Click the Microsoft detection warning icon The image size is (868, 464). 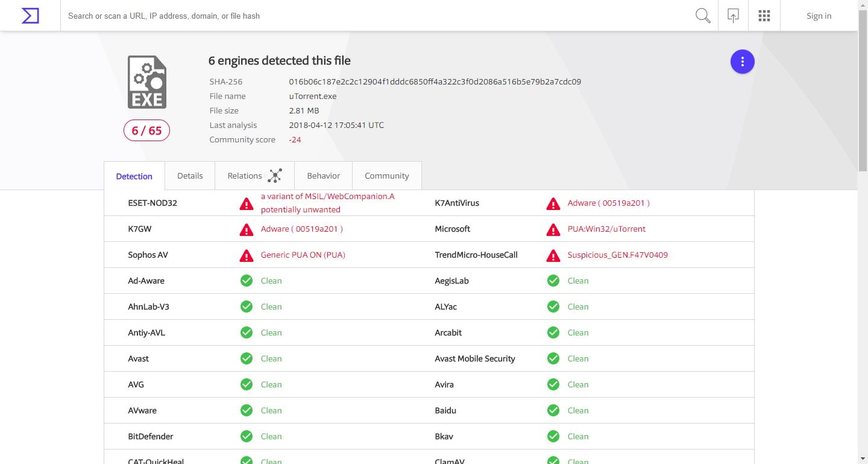point(553,229)
